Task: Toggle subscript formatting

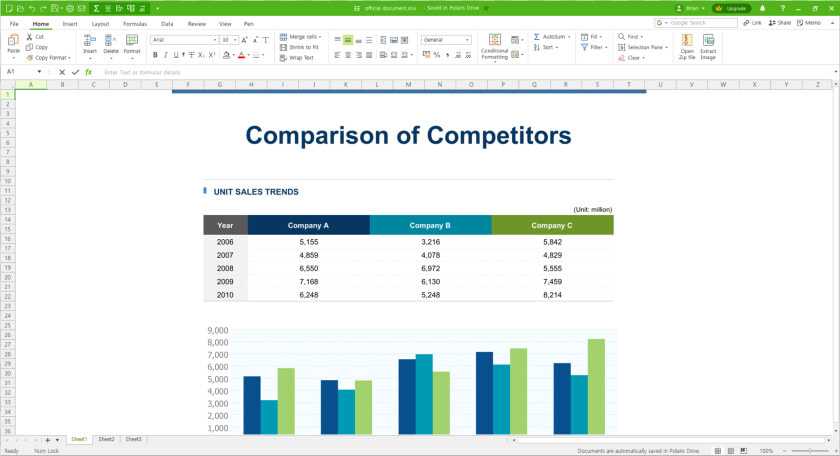Action: click(x=201, y=55)
